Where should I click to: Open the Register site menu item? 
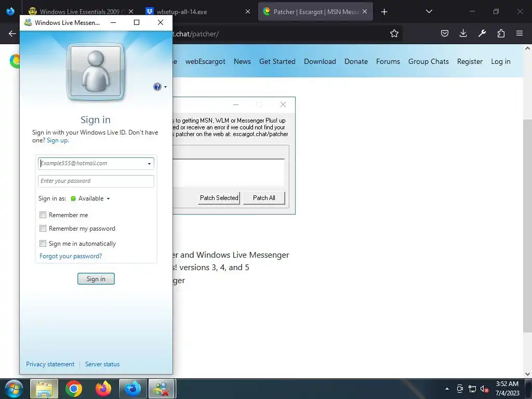470,61
